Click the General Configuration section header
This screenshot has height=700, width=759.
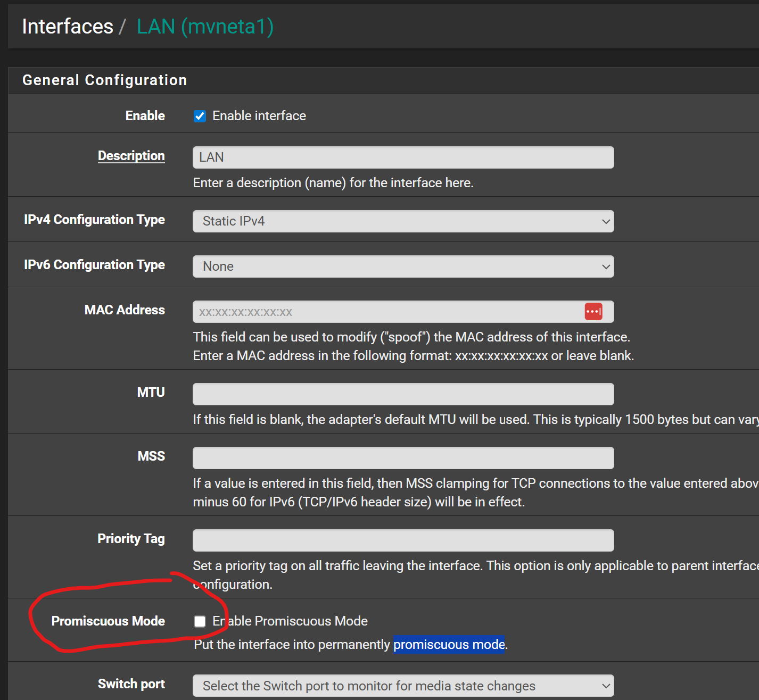(105, 80)
